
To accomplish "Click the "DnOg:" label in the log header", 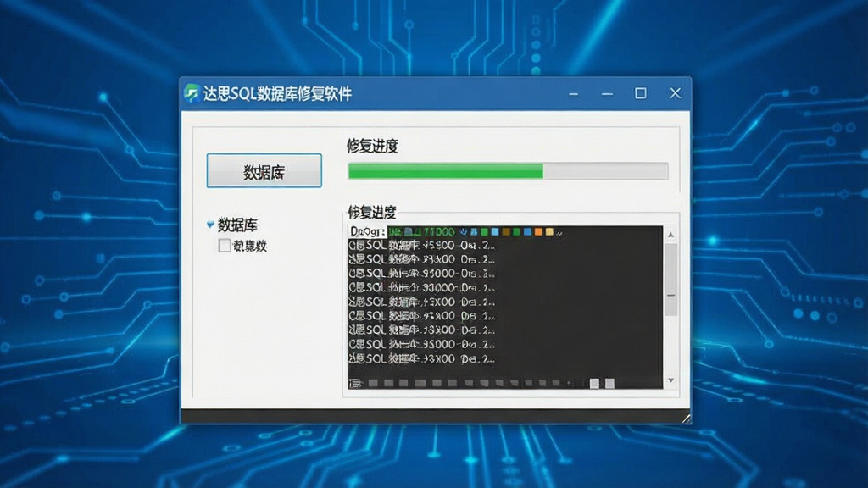I will tap(366, 232).
